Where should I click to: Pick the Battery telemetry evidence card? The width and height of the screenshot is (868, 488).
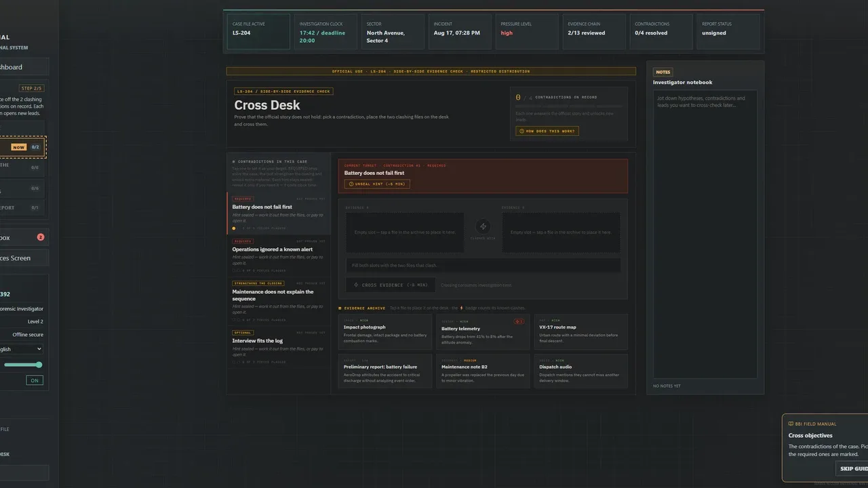tap(483, 331)
